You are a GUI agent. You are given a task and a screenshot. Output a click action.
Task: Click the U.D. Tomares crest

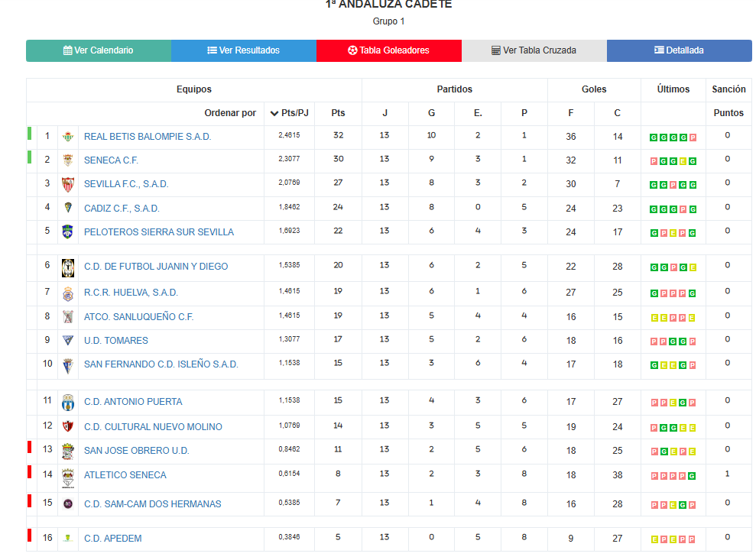[68, 341]
